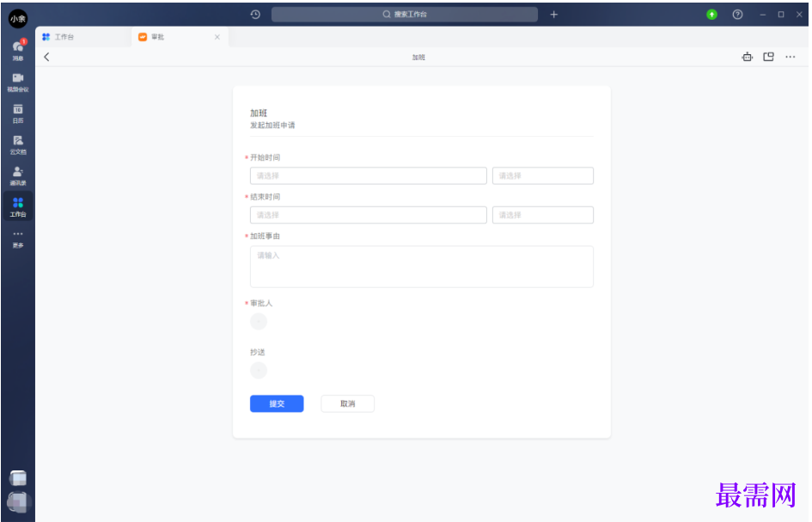The image size is (812, 522).
Task: Open the 更多 sidebar menu
Action: click(18, 238)
